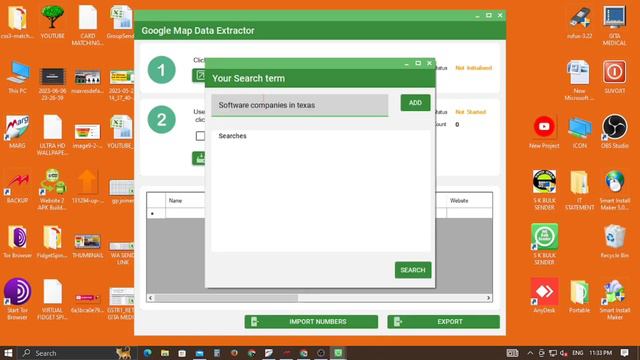The height and width of the screenshot is (360, 640).
Task: Launch Smart Install Maker 5.0 shortcut
Action: [x=614, y=190]
